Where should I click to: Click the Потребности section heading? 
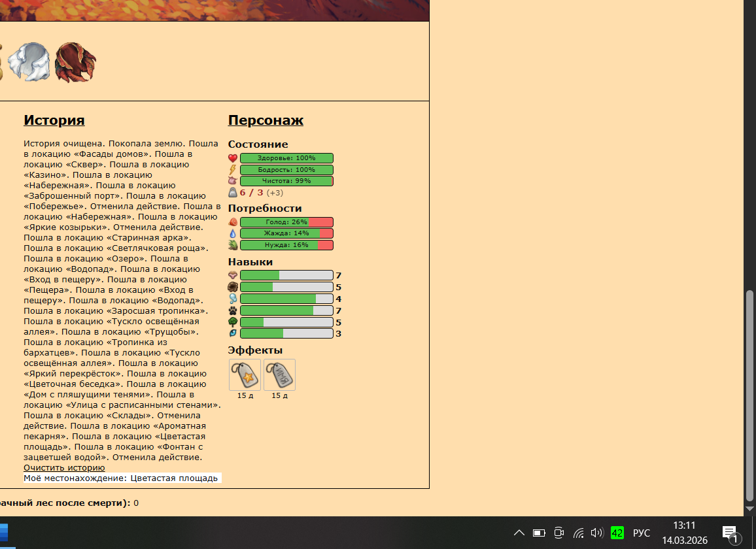(265, 208)
